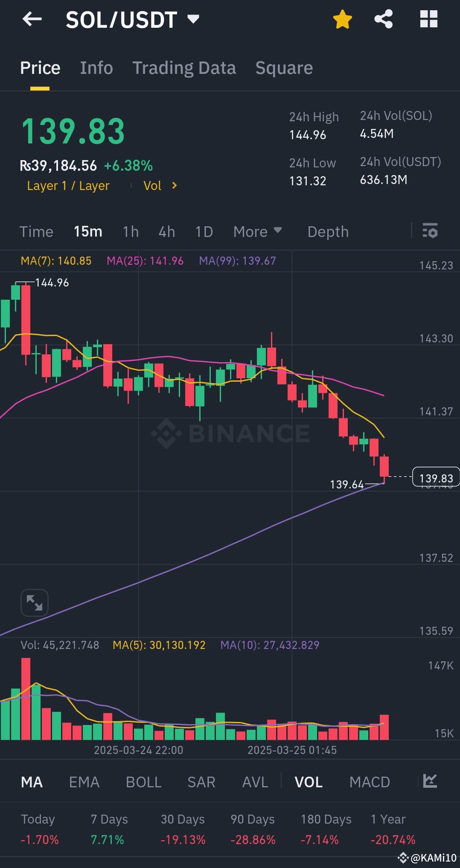
Task: Disable the VOL indicator
Action: point(309,782)
